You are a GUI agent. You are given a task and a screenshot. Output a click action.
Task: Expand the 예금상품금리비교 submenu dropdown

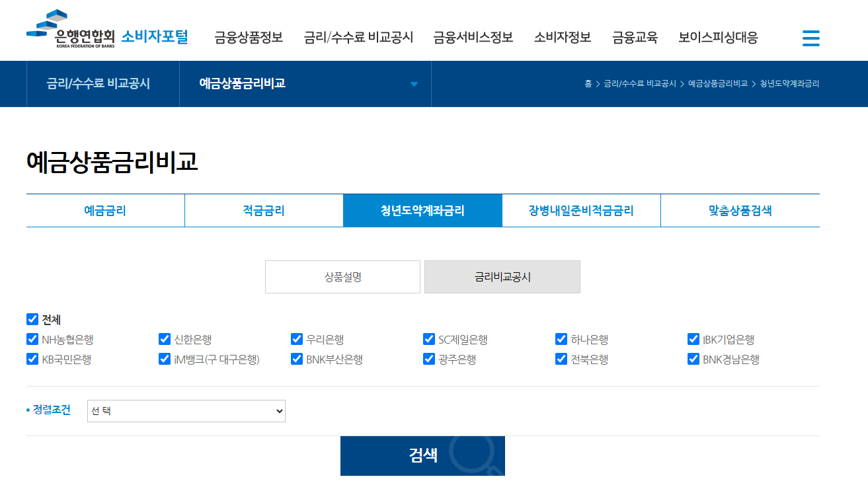coord(305,84)
